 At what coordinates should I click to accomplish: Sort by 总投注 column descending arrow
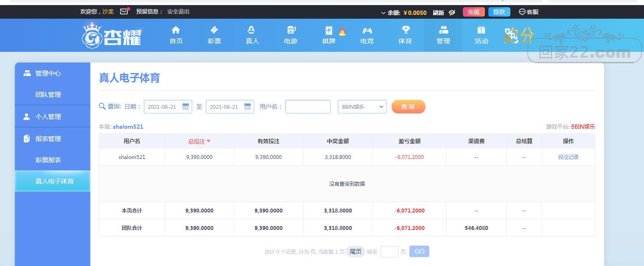[x=209, y=141]
